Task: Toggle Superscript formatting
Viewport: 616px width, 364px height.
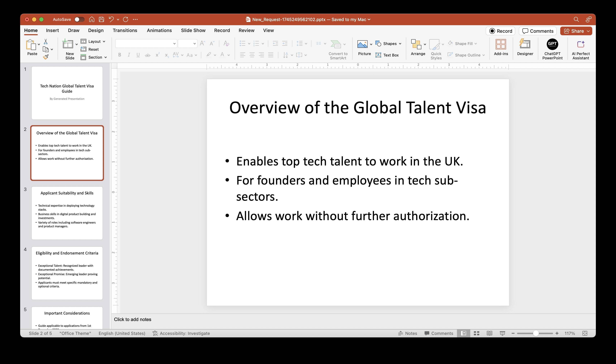Action: 157,55
